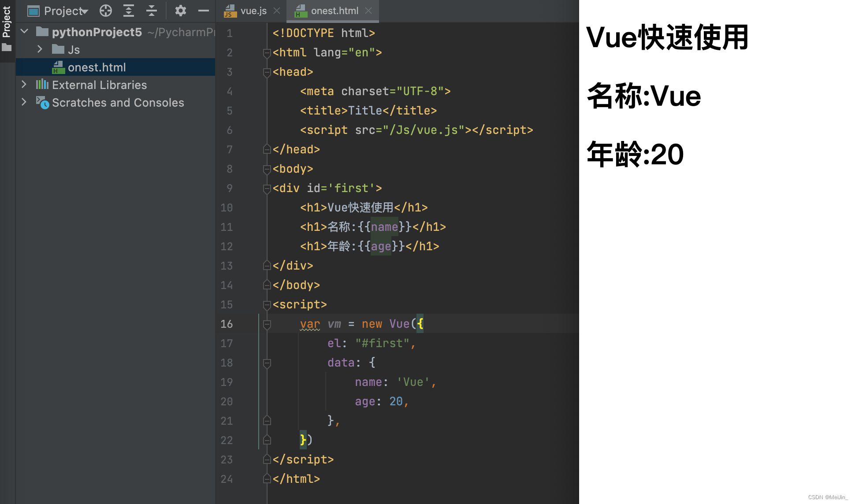The height and width of the screenshot is (504, 855).
Task: Click line number 16 in the gutter
Action: 227,324
